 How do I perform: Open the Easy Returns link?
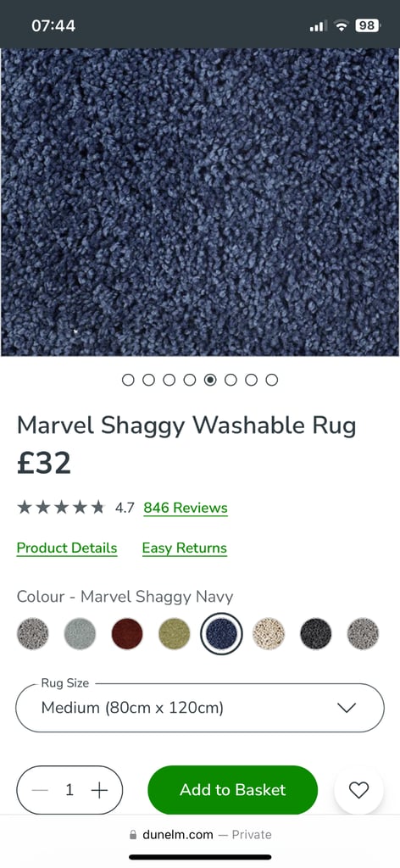tap(184, 548)
